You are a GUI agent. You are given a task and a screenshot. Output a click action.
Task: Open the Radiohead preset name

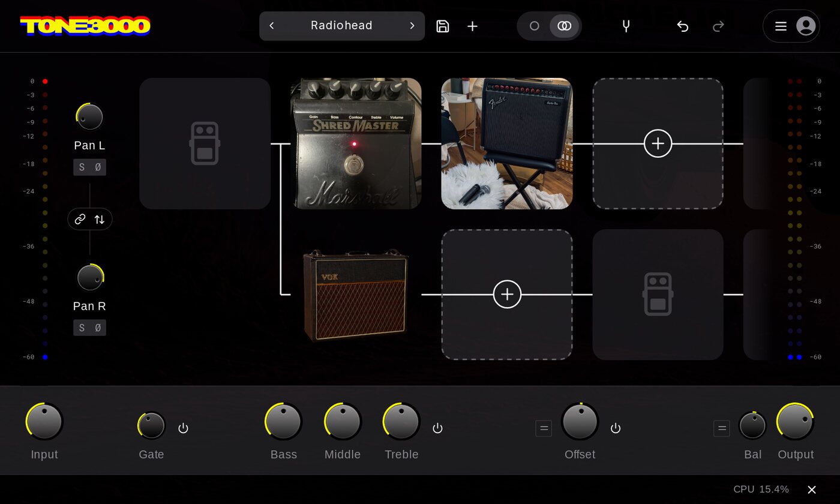tap(341, 26)
